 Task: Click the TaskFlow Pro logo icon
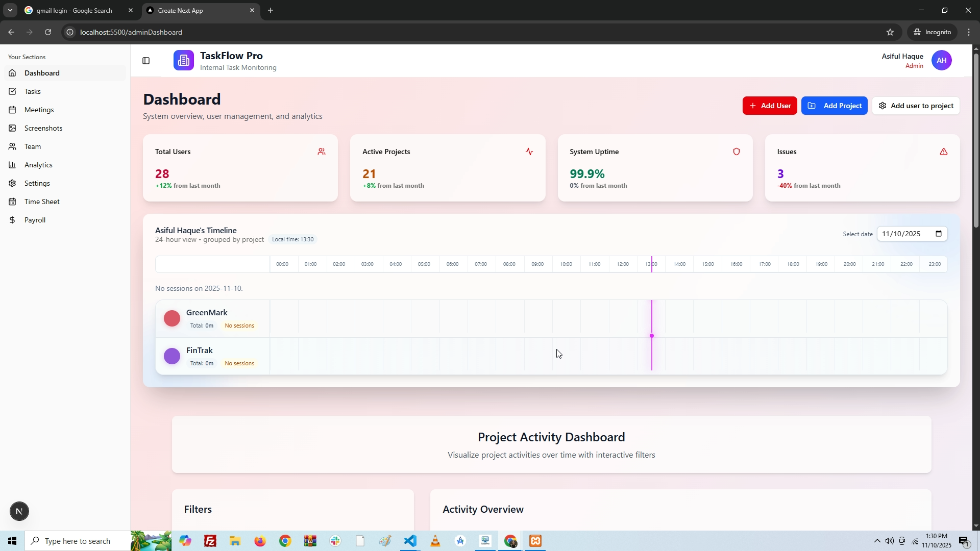(183, 61)
